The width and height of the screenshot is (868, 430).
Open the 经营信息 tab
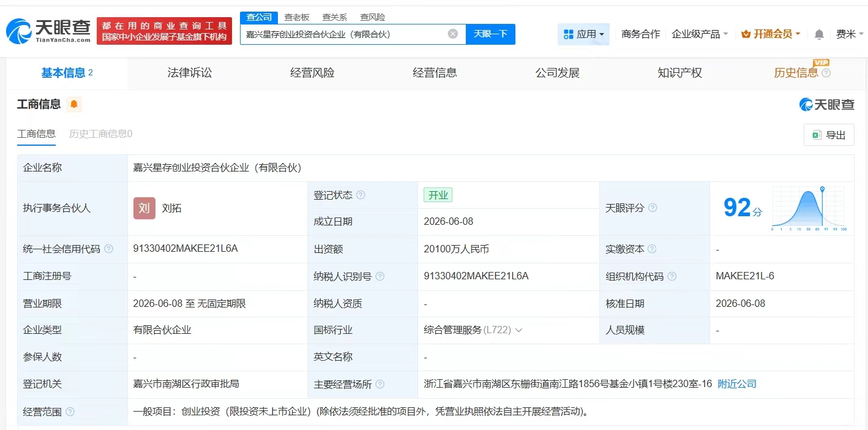pyautogui.click(x=435, y=73)
